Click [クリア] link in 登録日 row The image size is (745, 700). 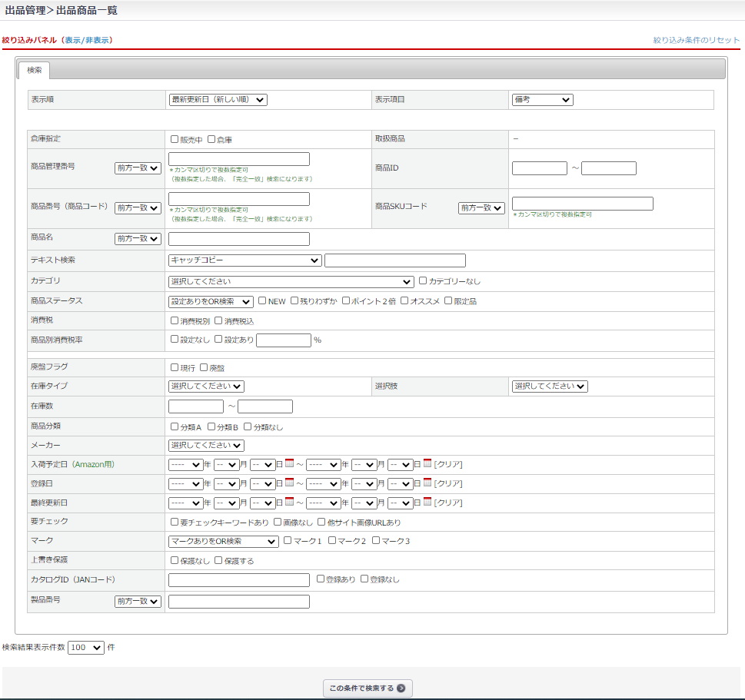[448, 483]
